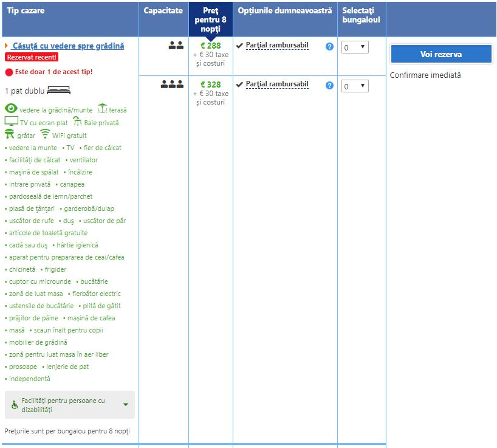Click the free WiFi icon
The width and height of the screenshot is (497, 448).
point(45,134)
